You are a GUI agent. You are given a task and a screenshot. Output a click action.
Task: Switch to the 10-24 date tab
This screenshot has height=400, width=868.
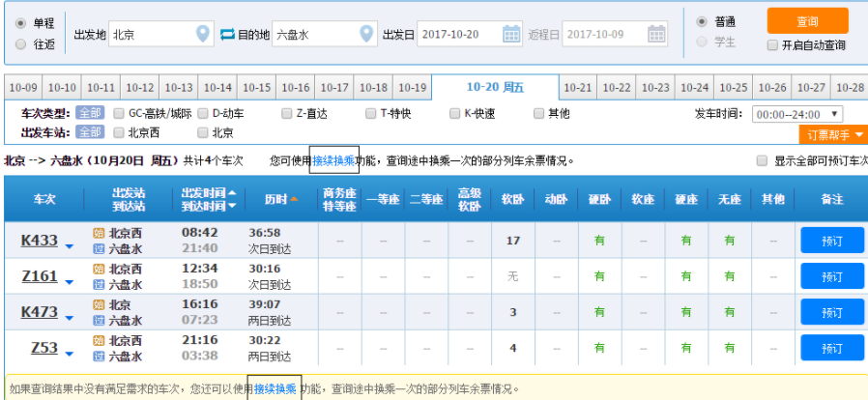click(695, 87)
